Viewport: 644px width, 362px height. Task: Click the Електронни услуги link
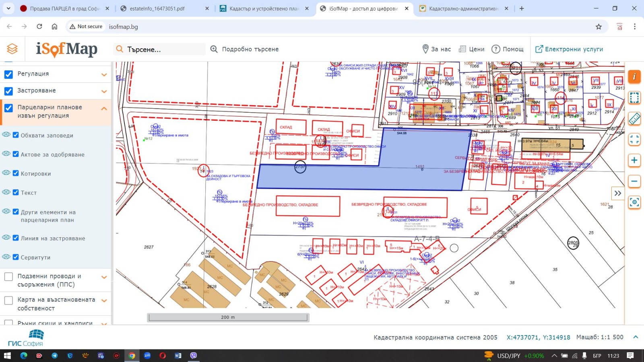tap(569, 49)
